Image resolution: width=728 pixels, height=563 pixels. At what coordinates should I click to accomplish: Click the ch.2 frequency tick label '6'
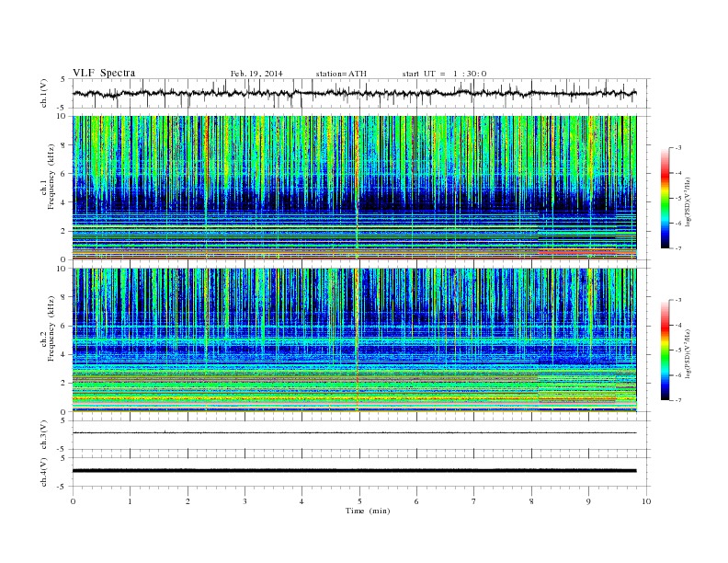coord(64,326)
